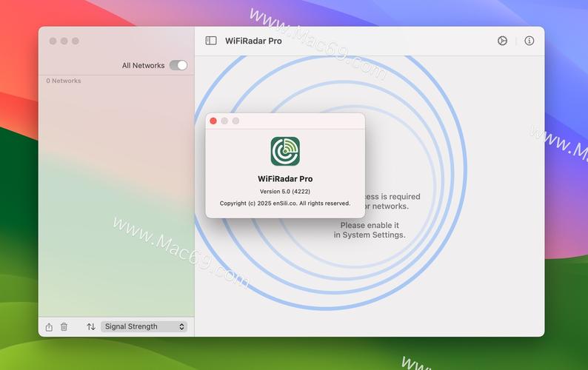588x370 pixels.
Task: Click the main window's zoom button
Action: pos(75,41)
